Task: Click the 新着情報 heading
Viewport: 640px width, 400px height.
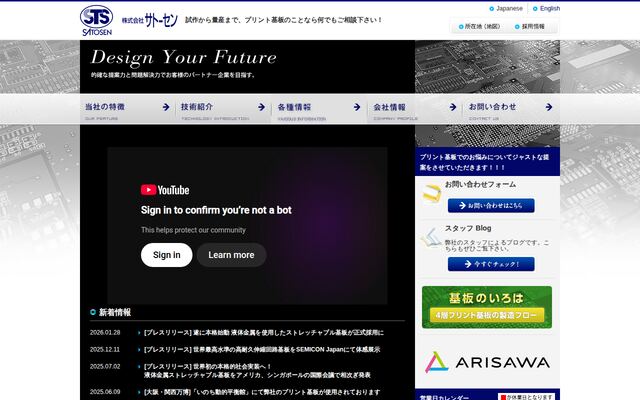Action: tap(115, 312)
